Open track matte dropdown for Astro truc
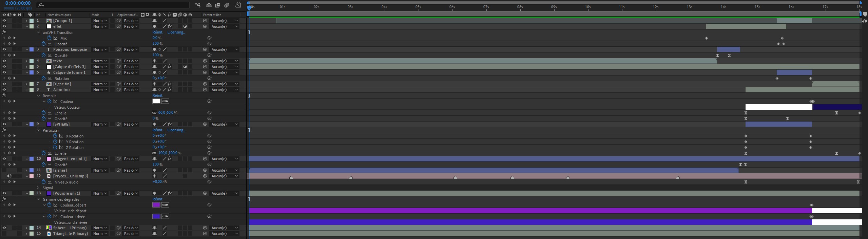Viewport: 868px width, 239px height. tap(131, 90)
